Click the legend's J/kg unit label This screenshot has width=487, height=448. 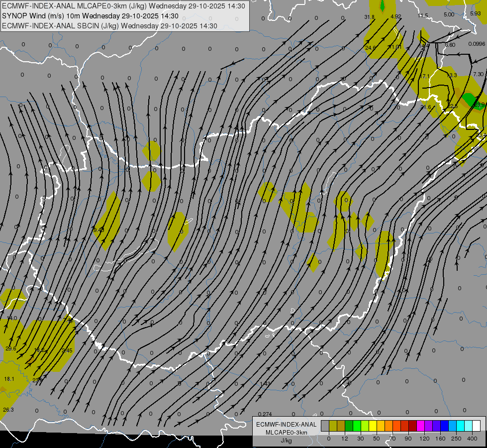click(x=286, y=441)
